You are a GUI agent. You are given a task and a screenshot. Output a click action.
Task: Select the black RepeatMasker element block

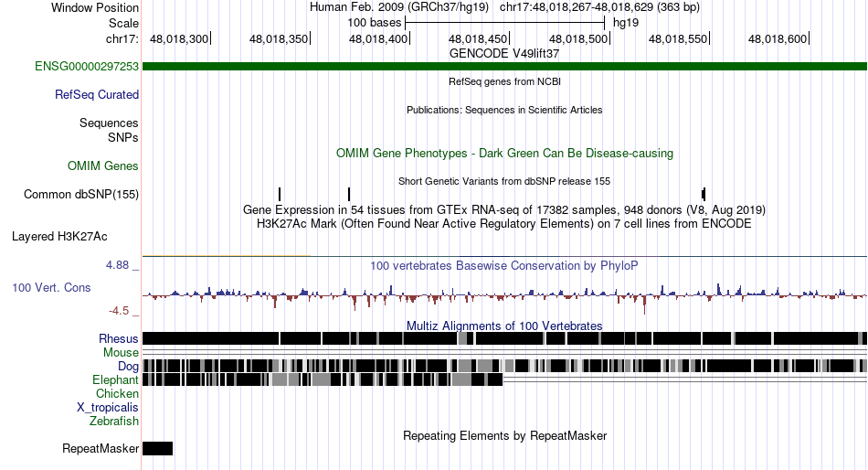[x=157, y=448]
